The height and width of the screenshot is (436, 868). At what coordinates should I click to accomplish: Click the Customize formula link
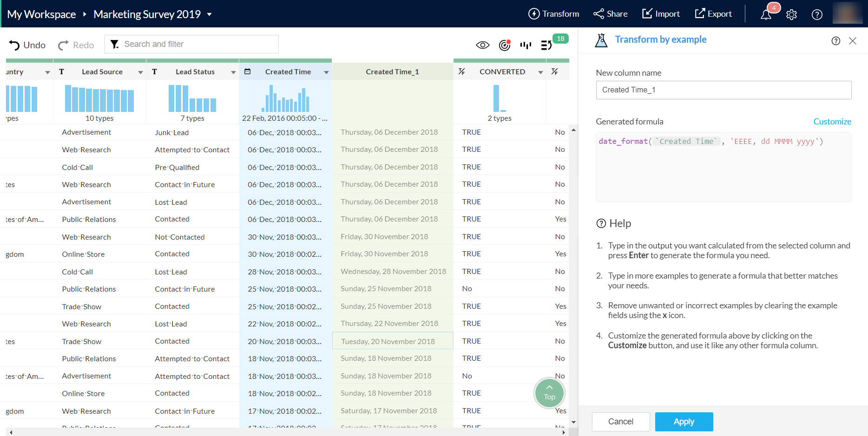click(x=832, y=122)
